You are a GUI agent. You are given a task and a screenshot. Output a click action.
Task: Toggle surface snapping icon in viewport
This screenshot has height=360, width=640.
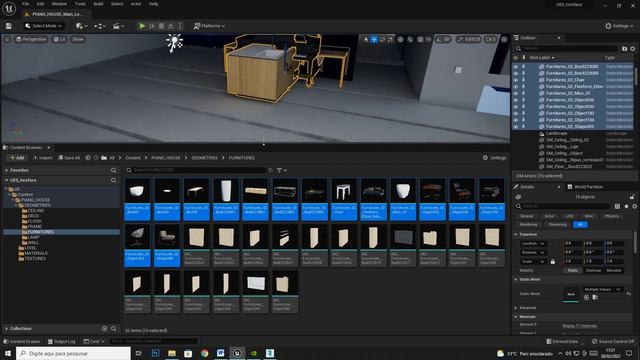pyautogui.click(x=410, y=39)
